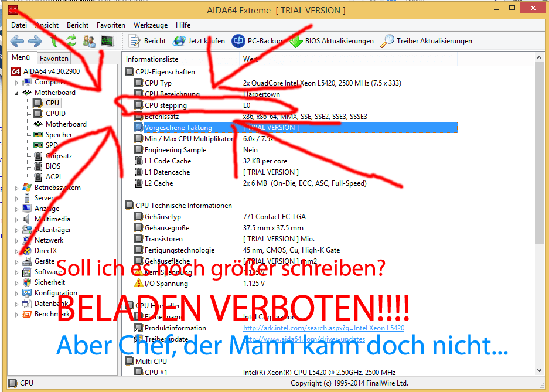Click the Computer node icon

[26, 82]
